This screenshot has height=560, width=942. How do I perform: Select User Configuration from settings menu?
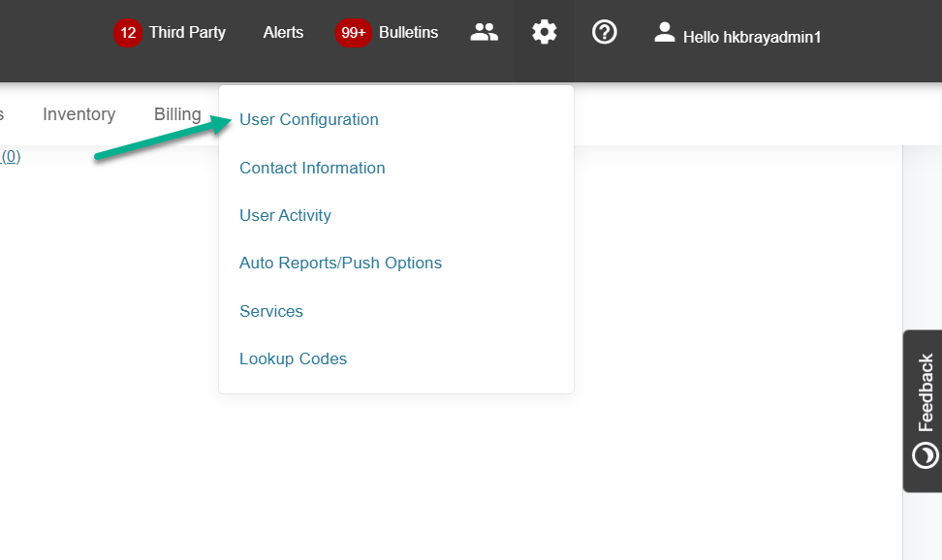(x=309, y=120)
